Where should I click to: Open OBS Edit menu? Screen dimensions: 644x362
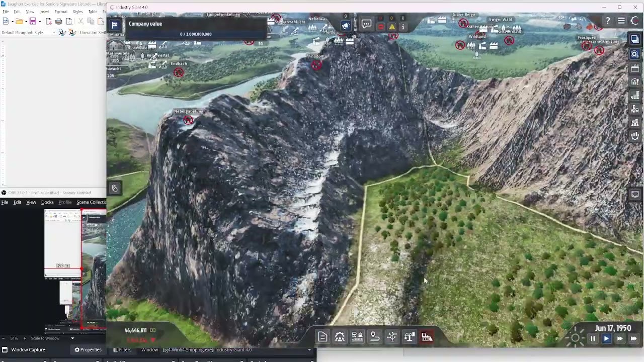17,202
